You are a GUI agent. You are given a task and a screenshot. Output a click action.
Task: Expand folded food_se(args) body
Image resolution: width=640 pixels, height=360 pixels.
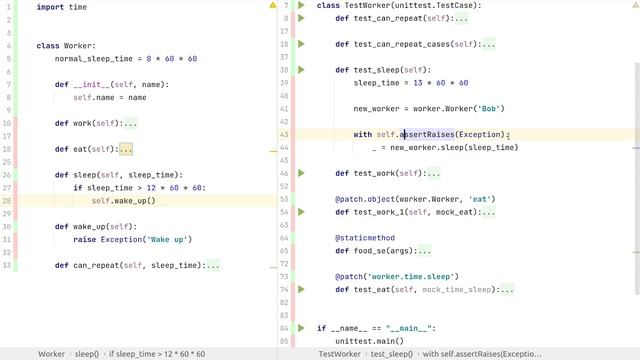425,251
